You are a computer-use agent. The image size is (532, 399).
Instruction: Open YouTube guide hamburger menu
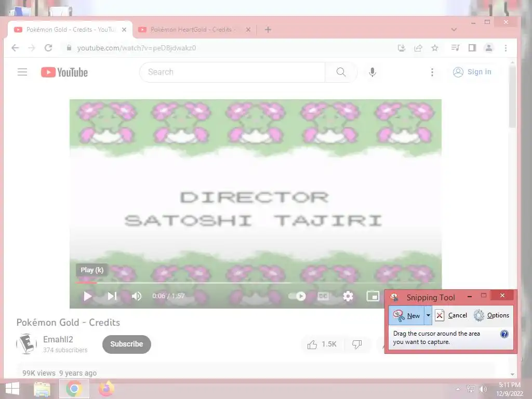point(22,72)
